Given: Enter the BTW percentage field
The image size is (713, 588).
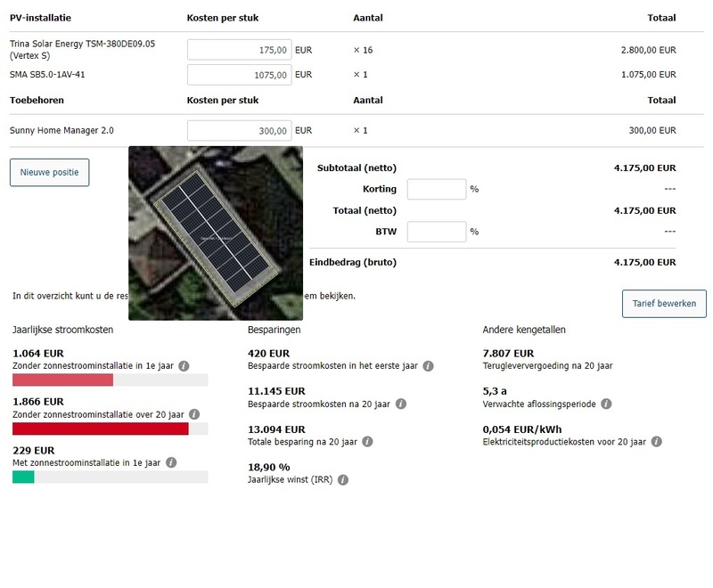Looking at the screenshot, I should coord(437,232).
